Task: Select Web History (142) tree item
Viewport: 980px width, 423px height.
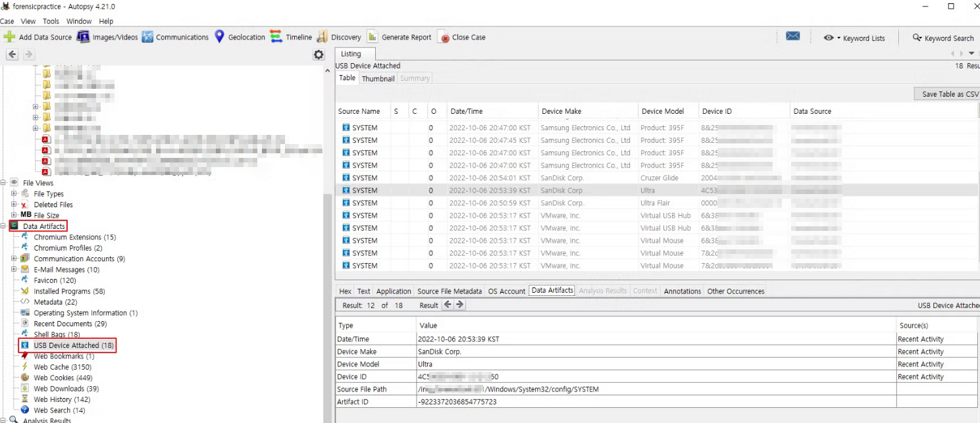Action: tap(62, 399)
